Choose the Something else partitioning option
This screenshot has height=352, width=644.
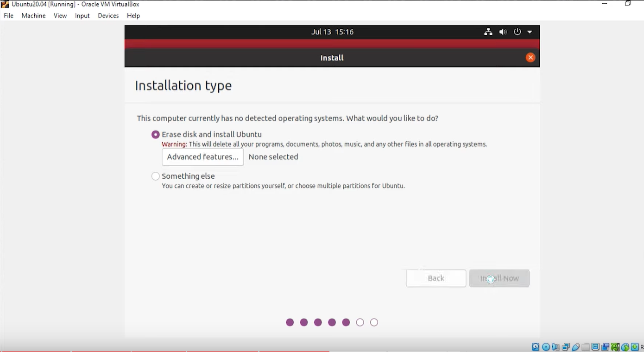[x=155, y=176]
